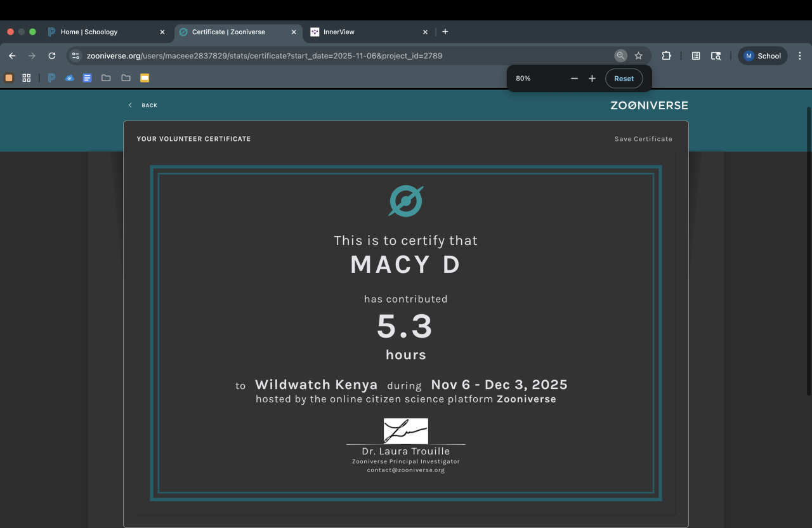Go back using the browser back arrow
Viewport: 812px width, 528px height.
coord(12,56)
